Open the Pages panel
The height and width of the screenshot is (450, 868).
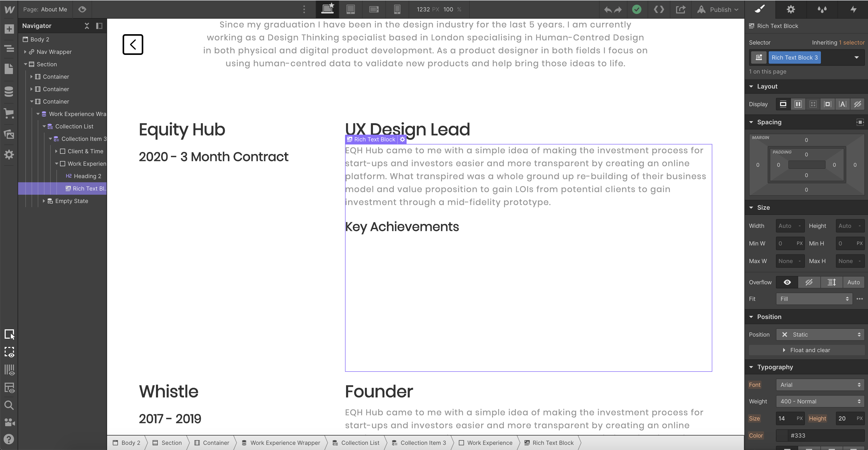click(x=9, y=69)
